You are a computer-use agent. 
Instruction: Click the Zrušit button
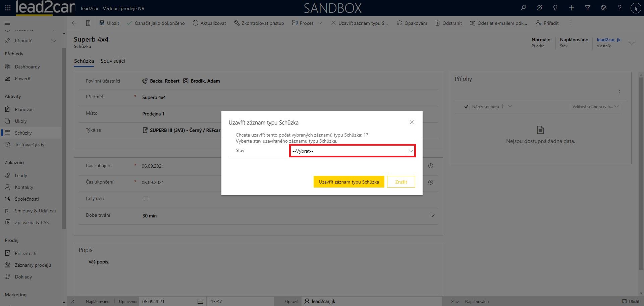click(401, 182)
